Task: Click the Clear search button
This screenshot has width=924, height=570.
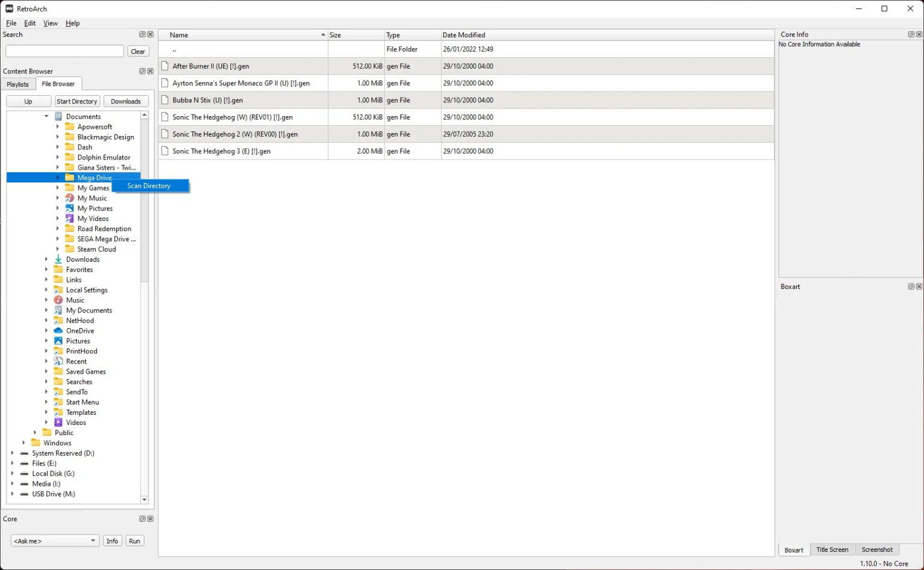Action: click(x=138, y=51)
